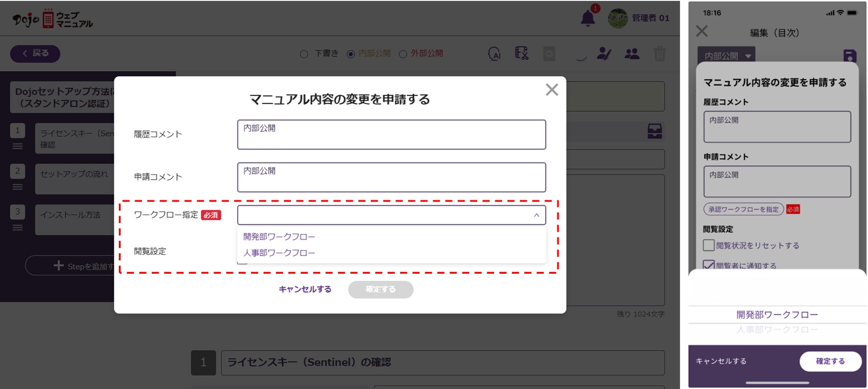This screenshot has height=389, width=868.
Task: Click the step number 1 block beside ライセンスキー title
Action: 203,363
